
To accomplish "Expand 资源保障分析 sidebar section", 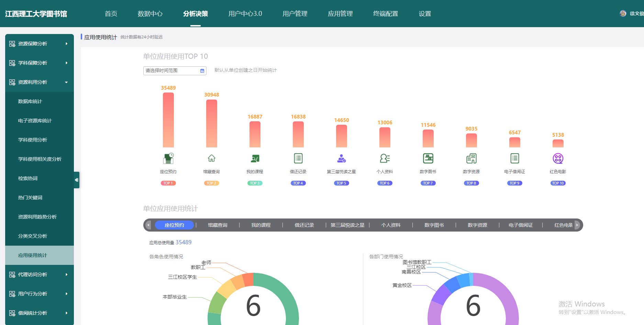I will point(39,44).
